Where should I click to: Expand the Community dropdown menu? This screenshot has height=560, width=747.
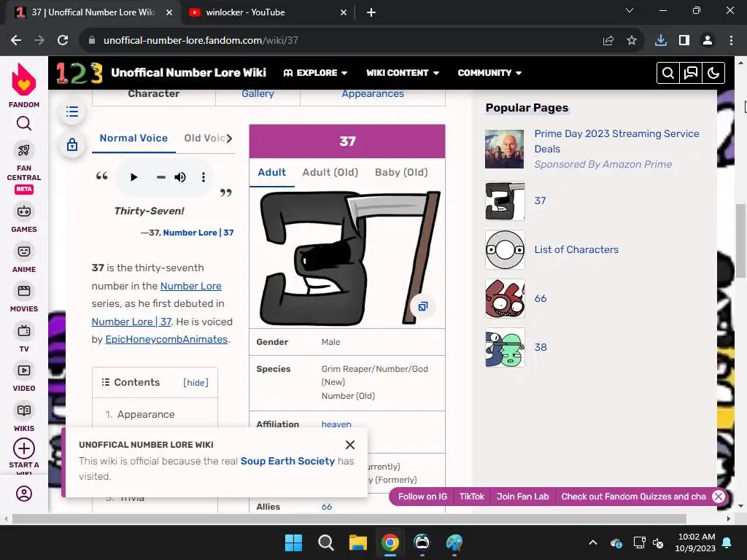coord(489,73)
